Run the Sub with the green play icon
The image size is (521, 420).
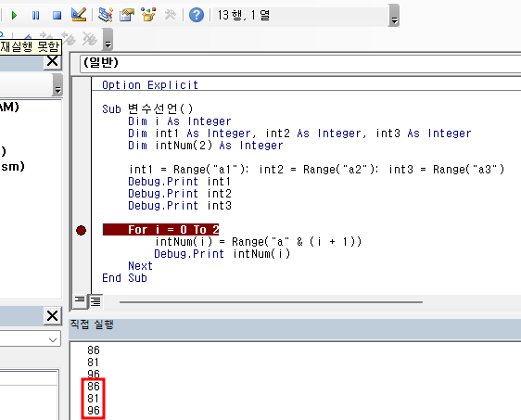pyautogui.click(x=14, y=15)
